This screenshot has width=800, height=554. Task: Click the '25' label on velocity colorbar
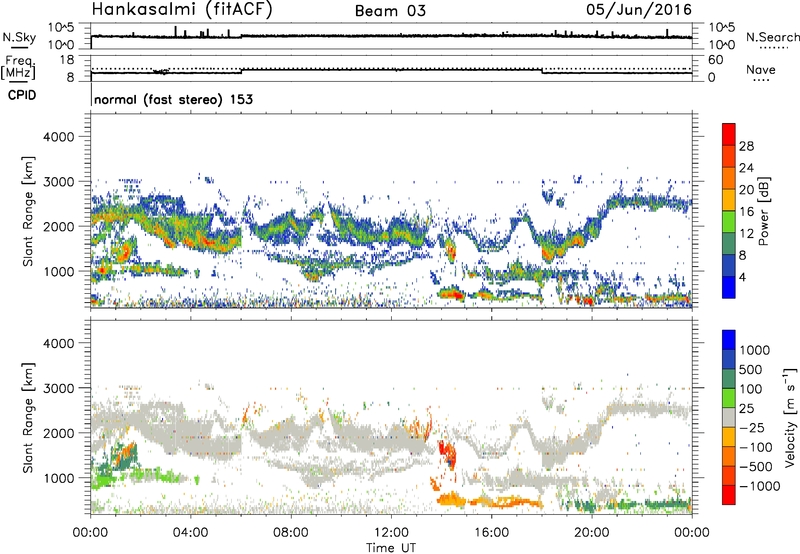pyautogui.click(x=747, y=409)
